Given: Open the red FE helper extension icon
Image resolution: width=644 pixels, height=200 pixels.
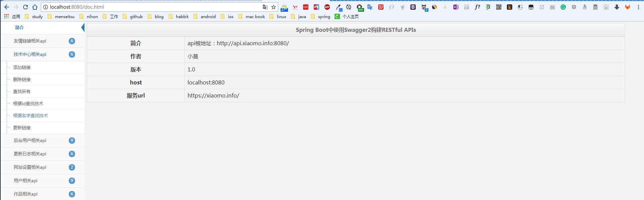Looking at the screenshot, I should [x=316, y=7].
